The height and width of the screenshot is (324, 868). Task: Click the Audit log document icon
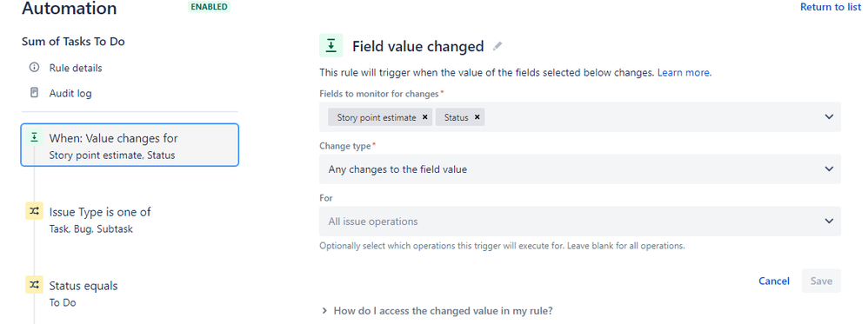click(x=34, y=93)
